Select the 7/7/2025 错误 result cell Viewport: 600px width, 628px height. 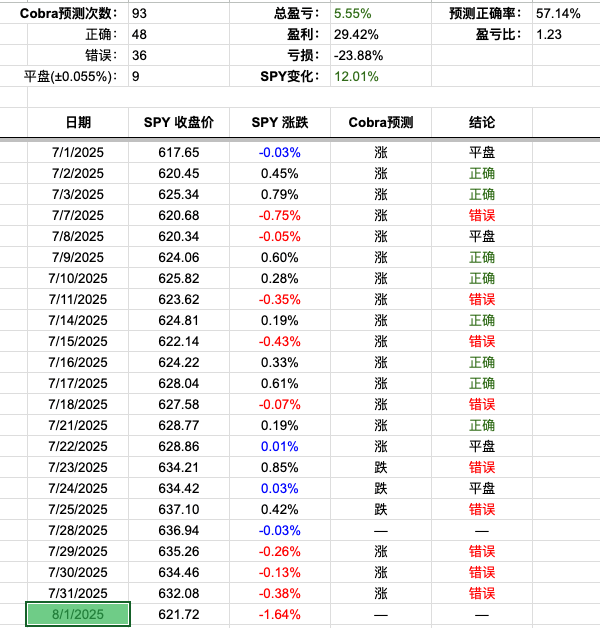482,215
